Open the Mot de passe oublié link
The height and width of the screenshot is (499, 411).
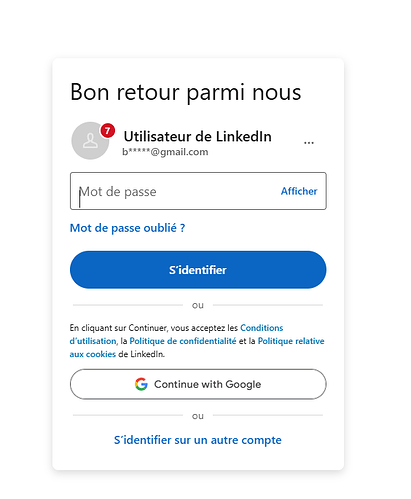(127, 228)
